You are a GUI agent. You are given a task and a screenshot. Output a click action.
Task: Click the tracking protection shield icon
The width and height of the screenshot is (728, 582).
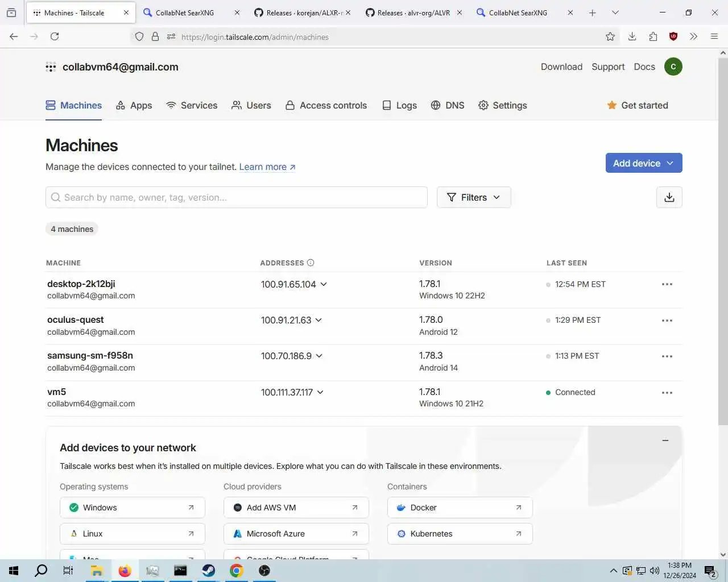(139, 37)
